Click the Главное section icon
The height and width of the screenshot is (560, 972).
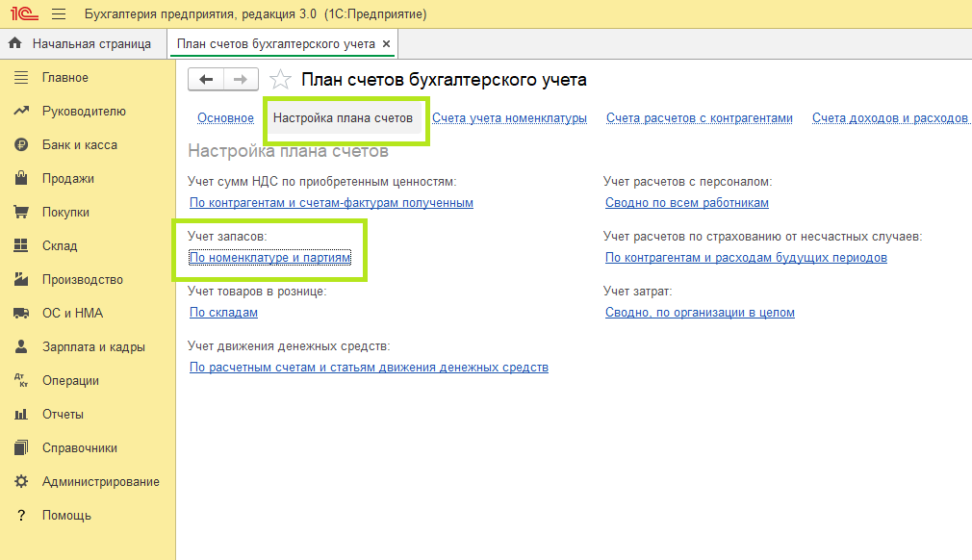point(21,77)
